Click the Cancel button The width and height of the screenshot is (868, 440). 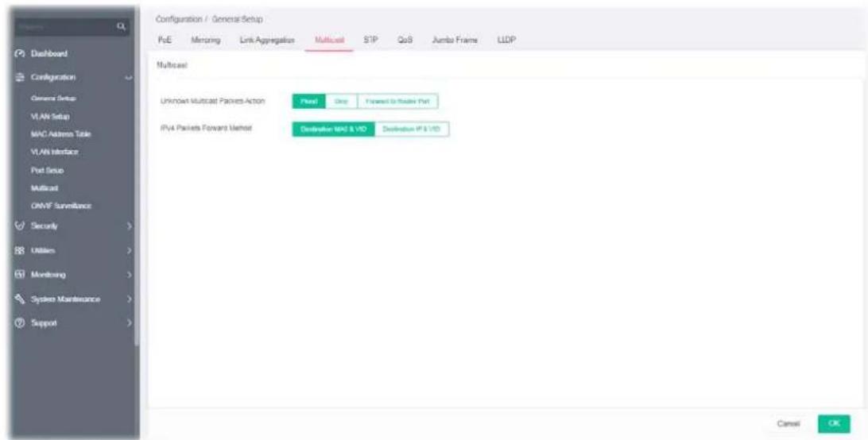tap(788, 423)
